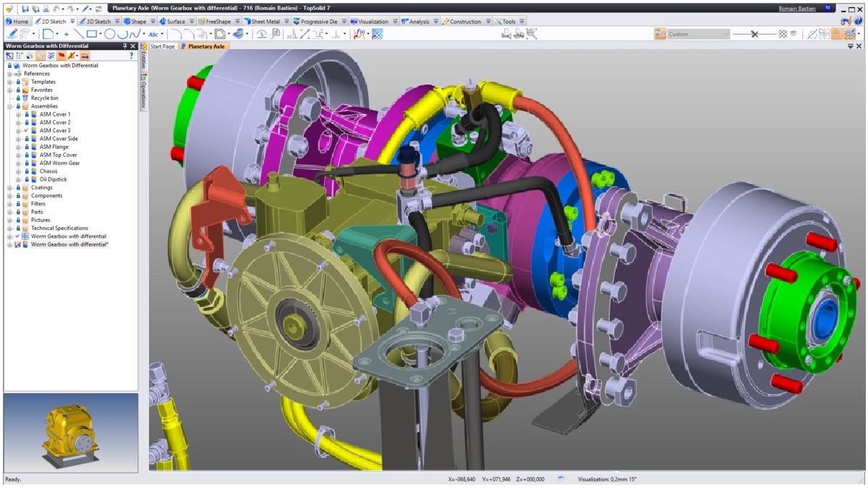
Task: Click the yellow gearbox preview thumbnail
Action: [x=70, y=431]
